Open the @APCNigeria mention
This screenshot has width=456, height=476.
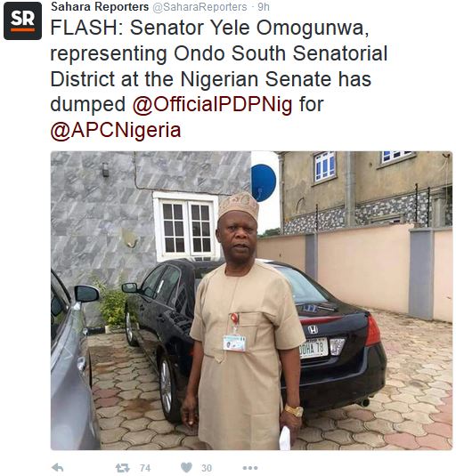[116, 131]
